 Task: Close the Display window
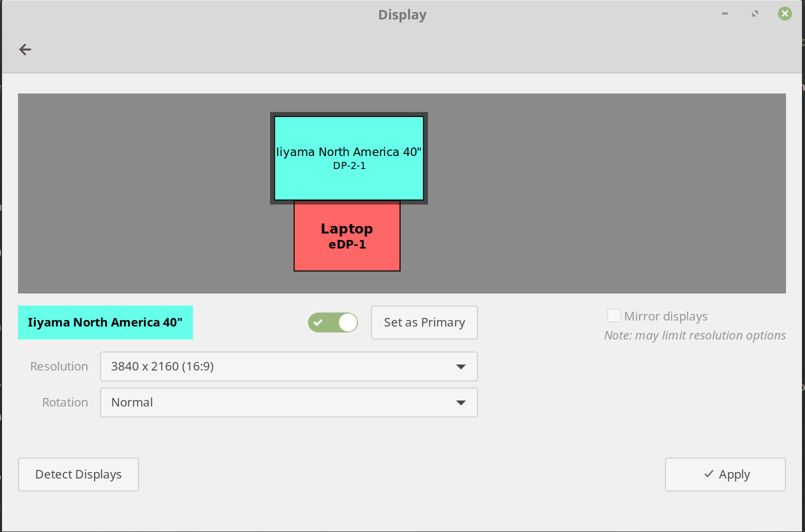click(785, 13)
